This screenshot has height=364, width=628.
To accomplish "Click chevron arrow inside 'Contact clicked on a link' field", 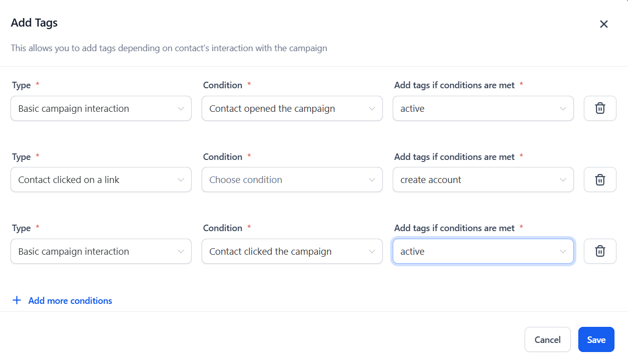I will tap(181, 180).
